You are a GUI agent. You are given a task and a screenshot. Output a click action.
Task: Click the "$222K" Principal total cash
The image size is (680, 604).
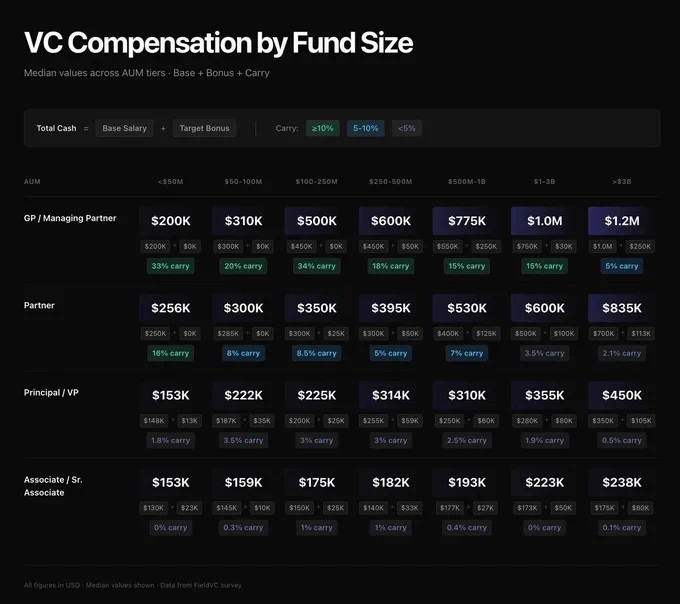pos(243,395)
